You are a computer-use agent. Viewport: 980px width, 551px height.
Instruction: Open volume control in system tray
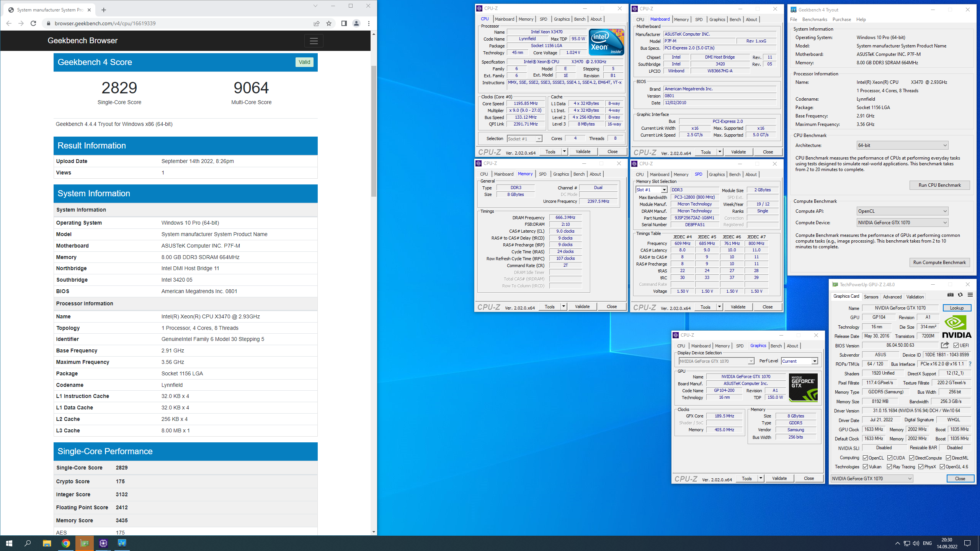(916, 543)
